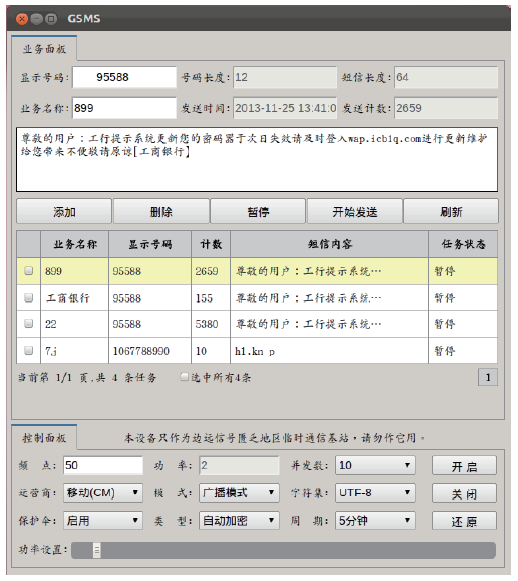Switch to the 业务面板 tab
The width and height of the screenshot is (518, 581).
(44, 49)
